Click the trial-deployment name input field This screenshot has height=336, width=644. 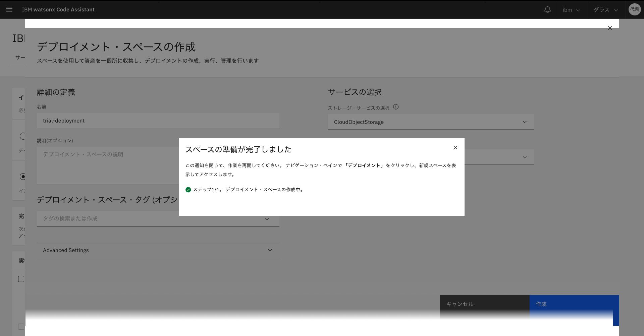click(158, 121)
